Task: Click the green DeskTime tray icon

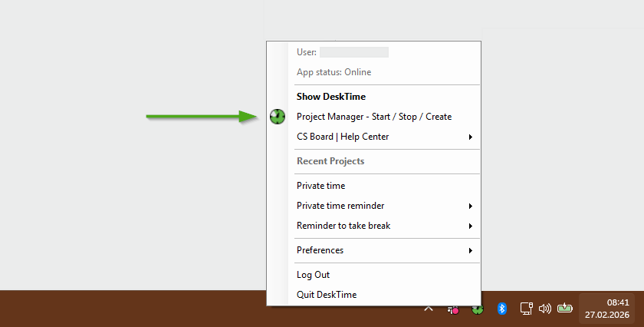Action: point(477,309)
